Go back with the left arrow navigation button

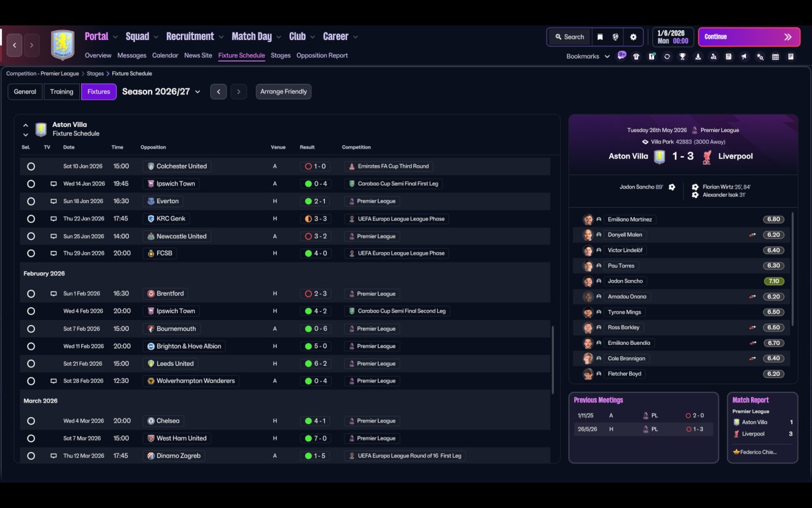[15, 45]
